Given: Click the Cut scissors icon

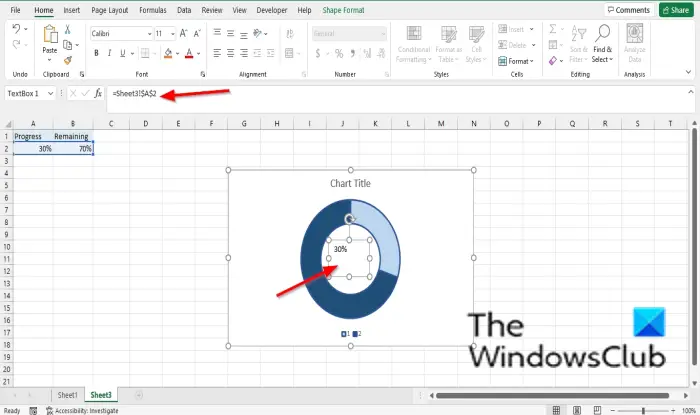Looking at the screenshot, I should (67, 29).
